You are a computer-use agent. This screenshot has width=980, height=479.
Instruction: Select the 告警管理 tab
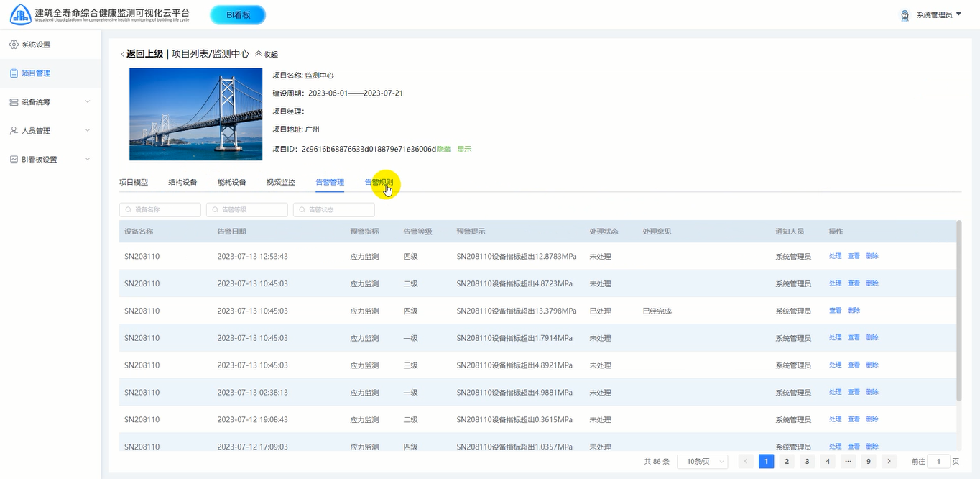pos(330,183)
